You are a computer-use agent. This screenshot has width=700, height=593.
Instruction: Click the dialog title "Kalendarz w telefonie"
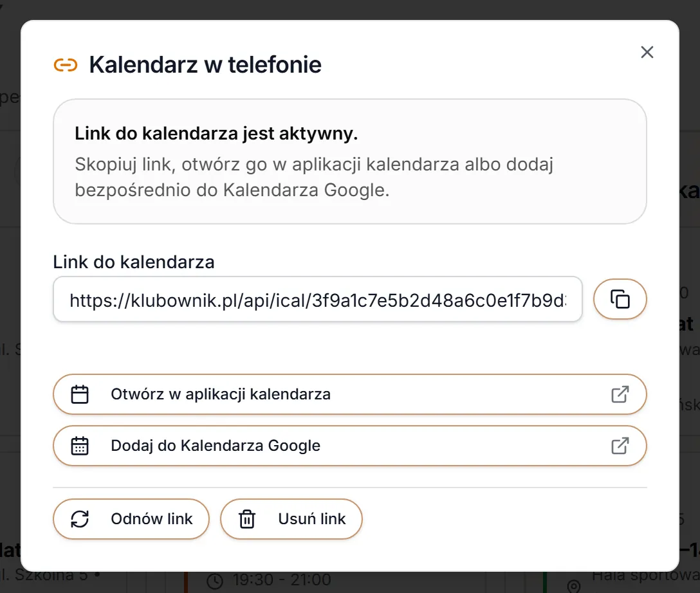205,65
